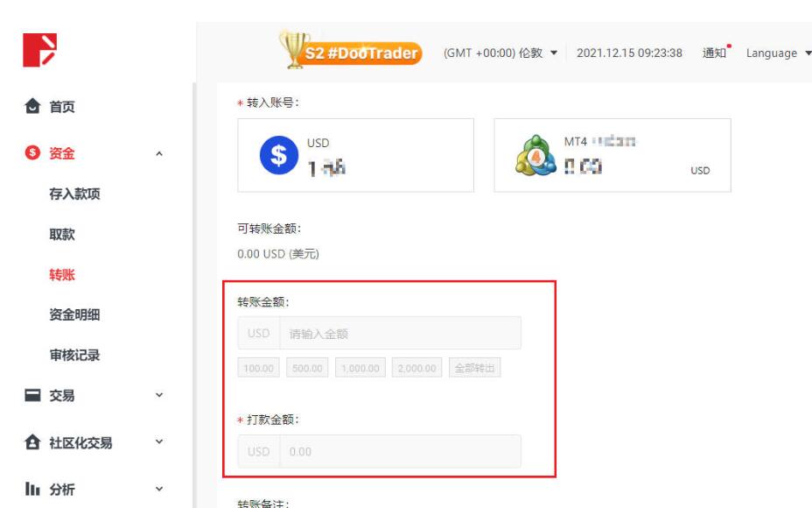Click the house icon beside 社区化交易

[32, 441]
